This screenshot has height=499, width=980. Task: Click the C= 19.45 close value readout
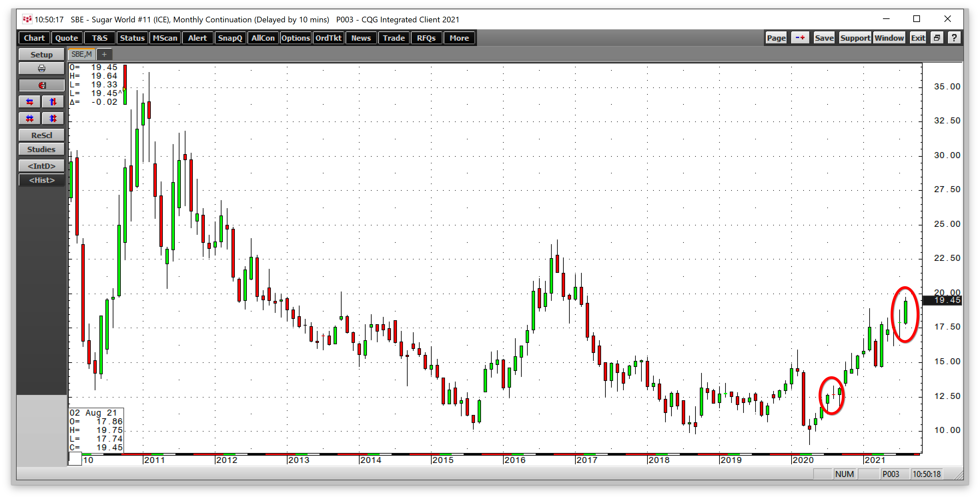(96, 447)
